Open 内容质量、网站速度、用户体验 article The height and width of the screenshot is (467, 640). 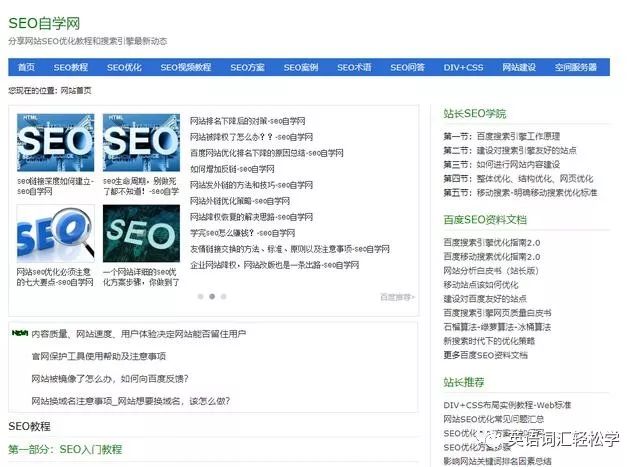coord(139,334)
